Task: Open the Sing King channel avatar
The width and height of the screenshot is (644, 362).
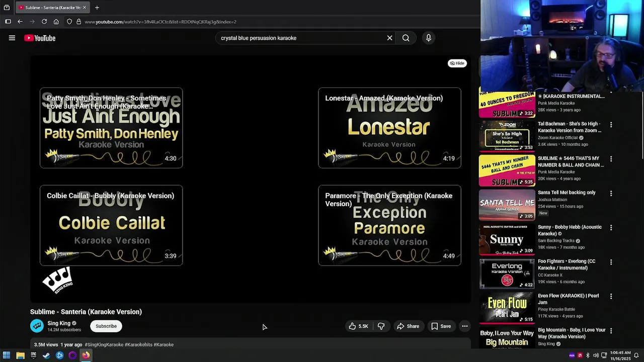Action: [37, 326]
